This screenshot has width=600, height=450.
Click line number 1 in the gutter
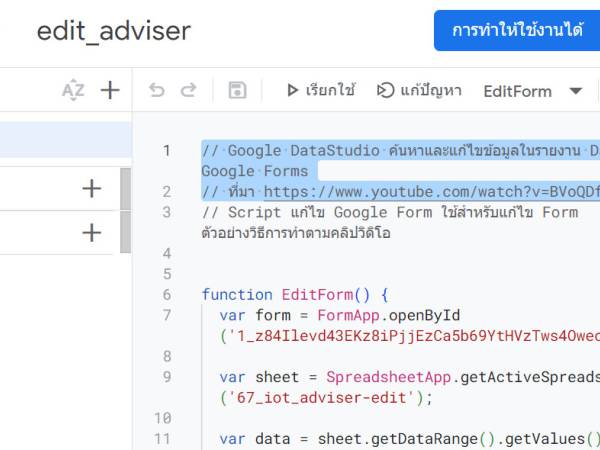167,150
